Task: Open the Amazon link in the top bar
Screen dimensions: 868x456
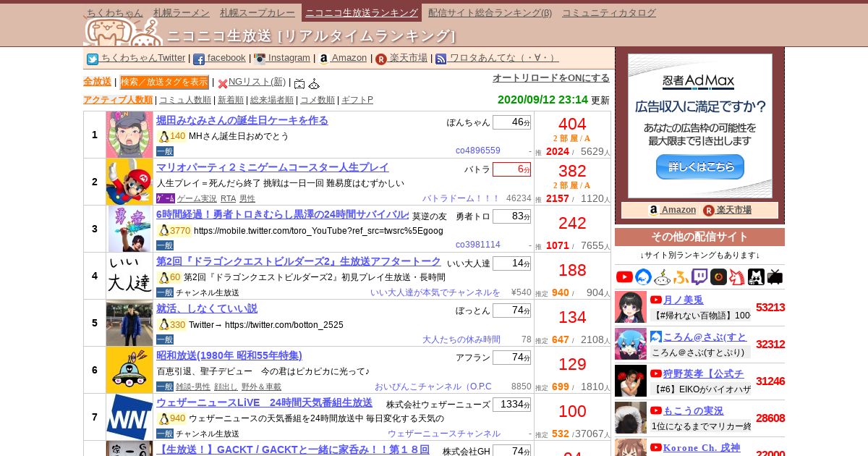Action: [x=342, y=58]
